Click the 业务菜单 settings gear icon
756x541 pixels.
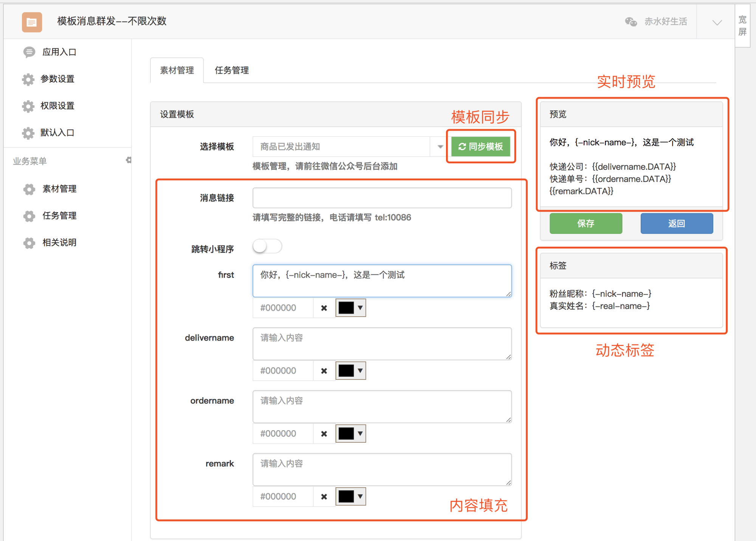tap(129, 160)
